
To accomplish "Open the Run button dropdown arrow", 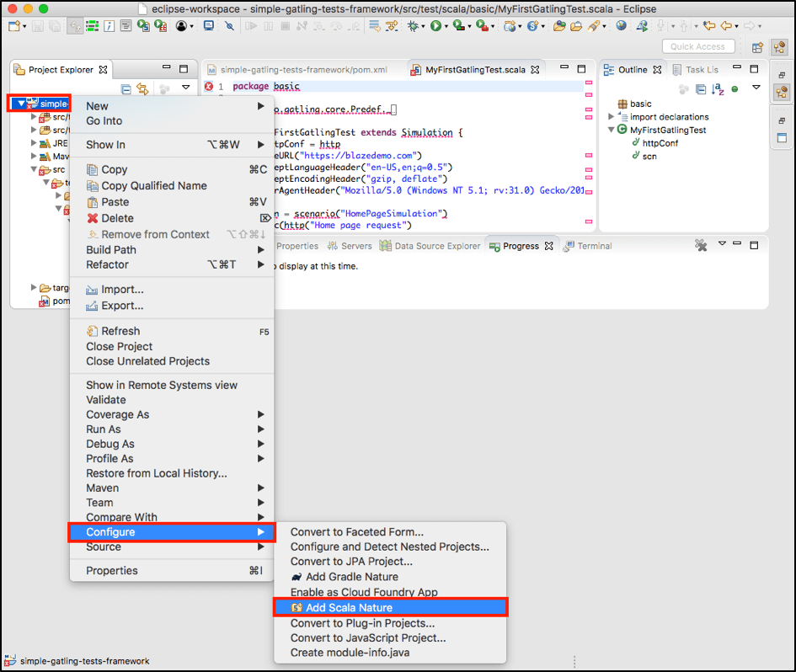I will tap(446, 26).
